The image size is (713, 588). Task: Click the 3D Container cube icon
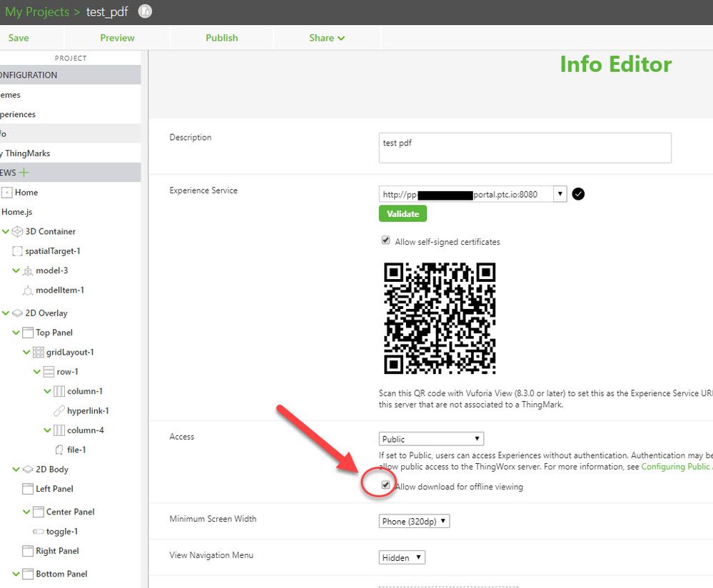[18, 231]
